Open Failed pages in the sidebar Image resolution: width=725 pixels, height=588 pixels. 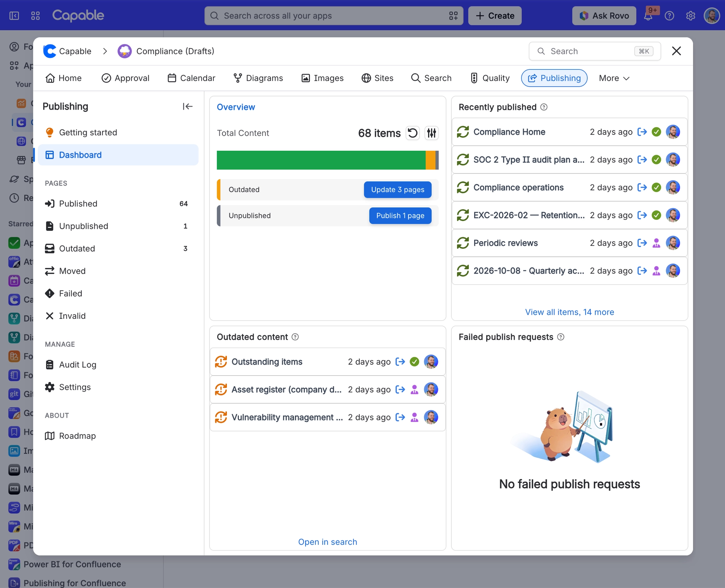point(118,293)
